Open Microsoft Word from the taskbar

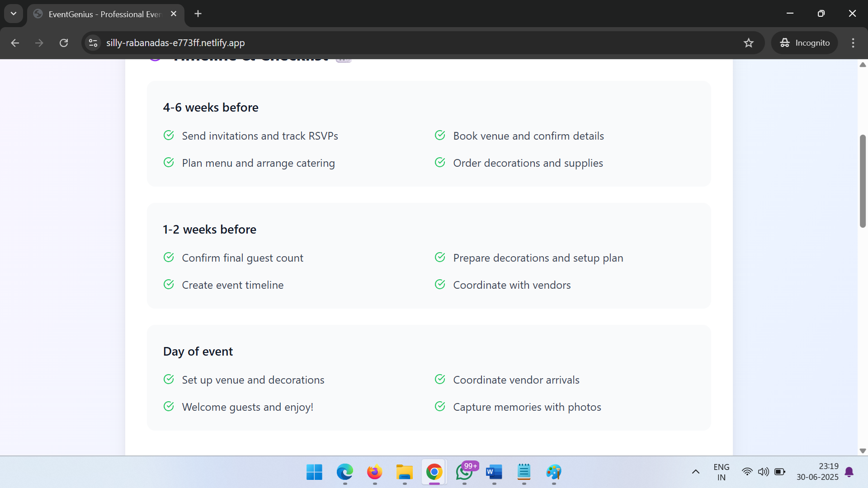point(494,472)
